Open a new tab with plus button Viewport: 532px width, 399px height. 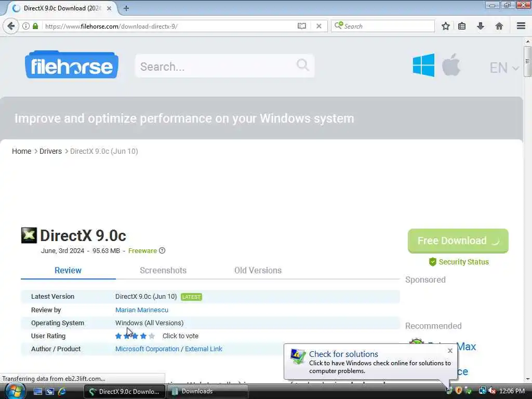pyautogui.click(x=126, y=8)
